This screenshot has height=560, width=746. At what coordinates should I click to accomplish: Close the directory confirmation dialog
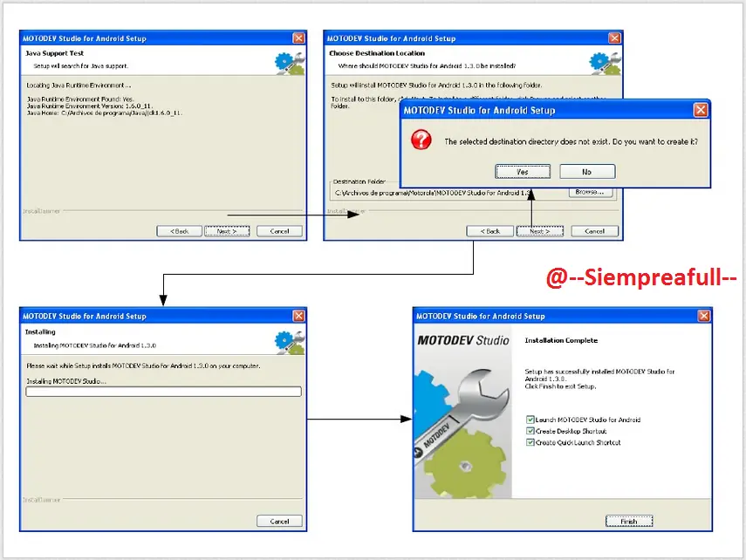point(701,111)
